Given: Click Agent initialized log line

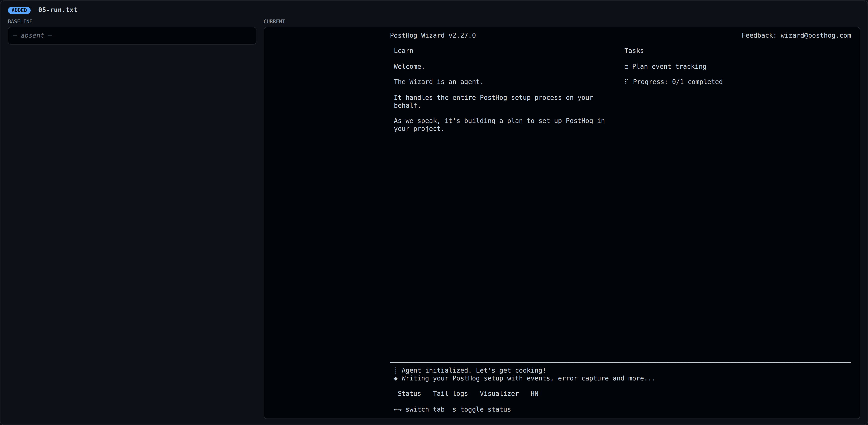Looking at the screenshot, I should point(473,370).
